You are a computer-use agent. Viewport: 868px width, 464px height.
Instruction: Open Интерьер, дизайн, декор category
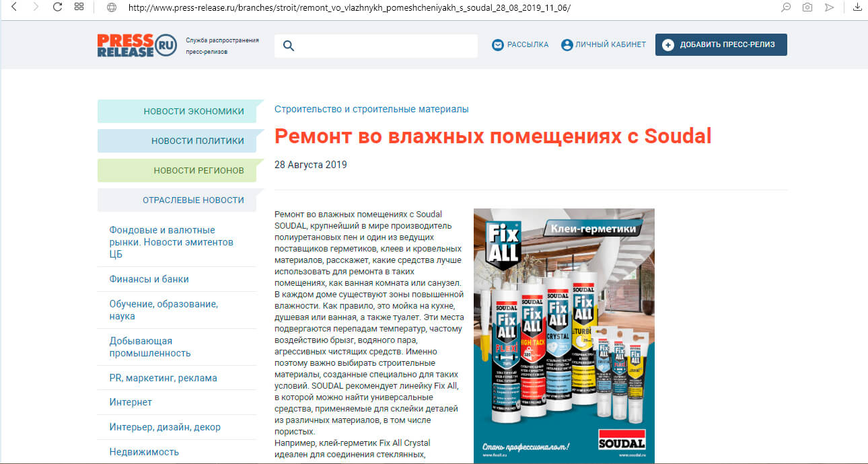point(165,427)
